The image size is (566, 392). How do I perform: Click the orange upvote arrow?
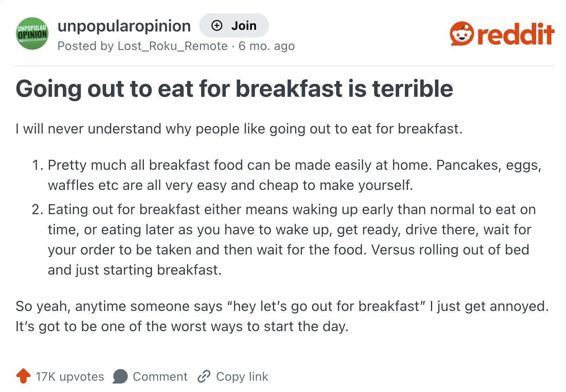click(x=23, y=376)
